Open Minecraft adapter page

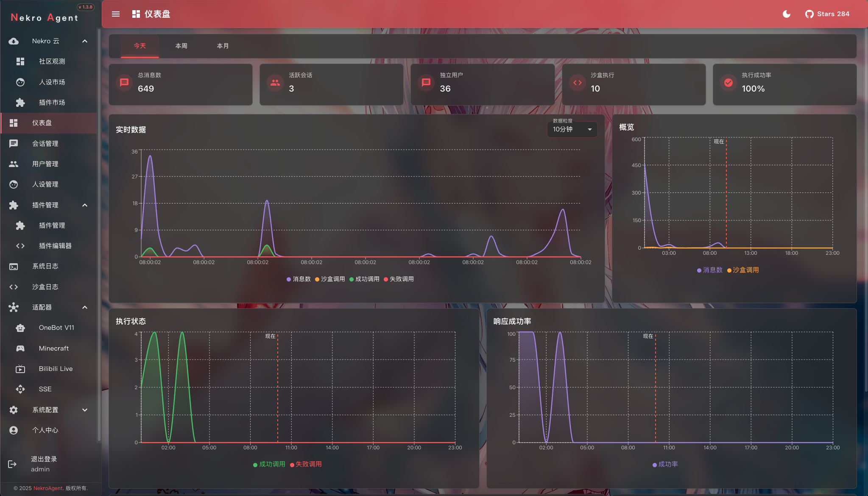click(53, 348)
